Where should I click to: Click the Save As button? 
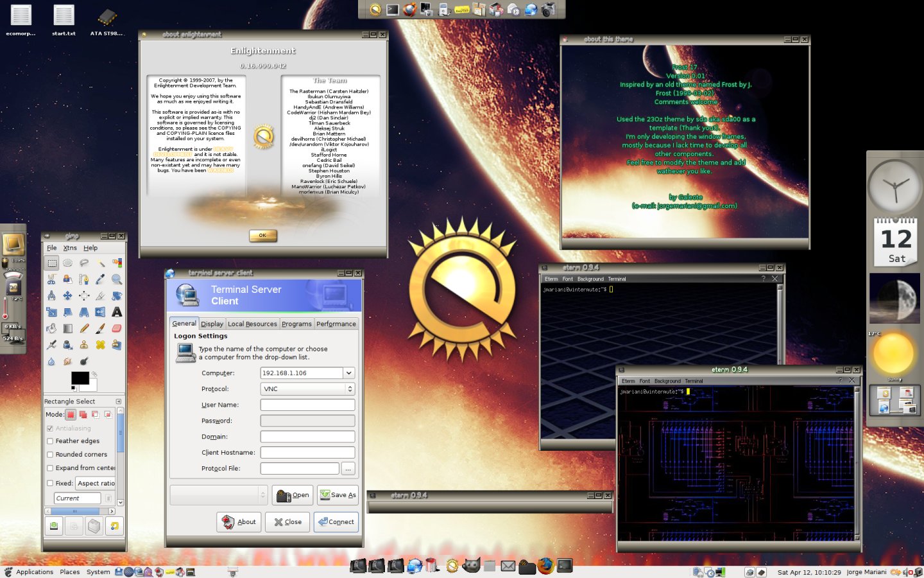click(x=338, y=495)
